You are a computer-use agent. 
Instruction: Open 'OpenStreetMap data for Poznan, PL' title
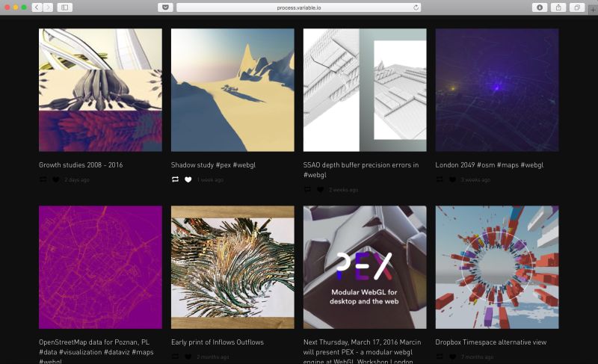coord(96,351)
